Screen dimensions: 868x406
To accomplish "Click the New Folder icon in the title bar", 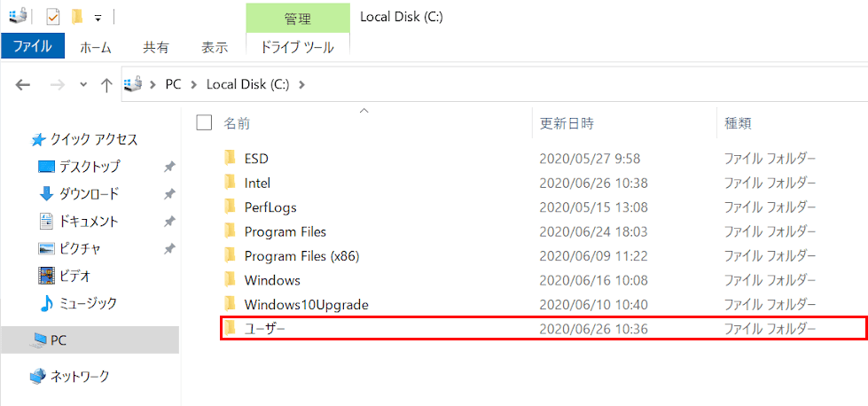I will pos(77,17).
